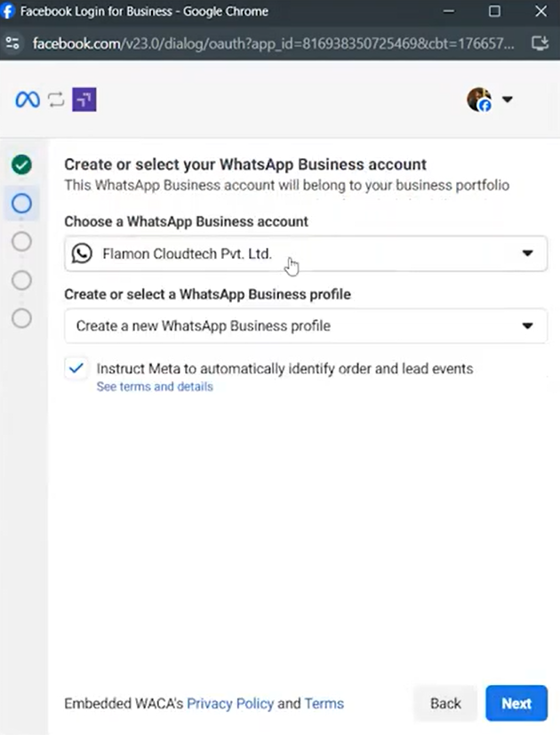560x735 pixels.
Task: Click the WhatsApp icon in the account field
Action: point(81,253)
